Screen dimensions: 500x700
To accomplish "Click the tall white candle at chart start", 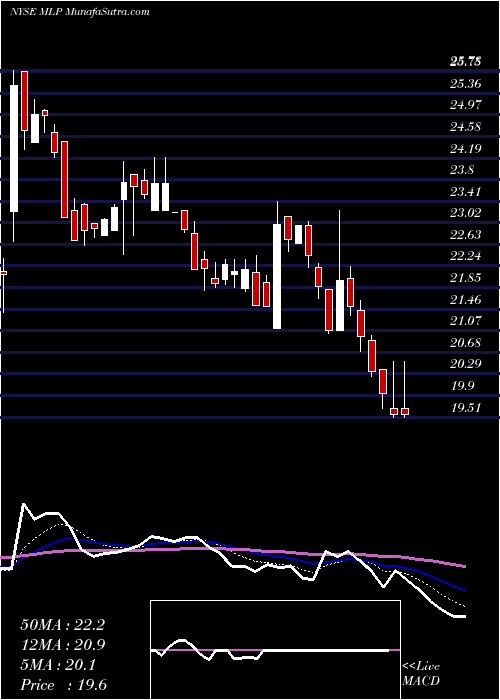I will [x=14, y=148].
